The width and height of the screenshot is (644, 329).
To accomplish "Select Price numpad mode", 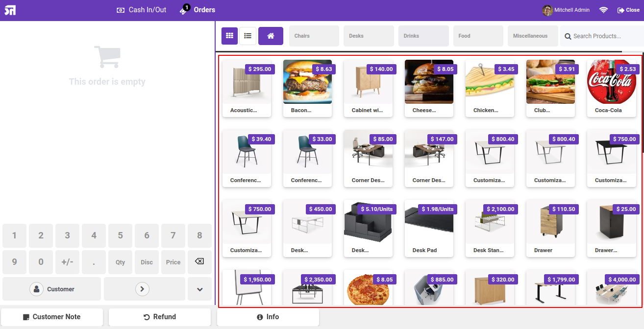I will pos(173,262).
